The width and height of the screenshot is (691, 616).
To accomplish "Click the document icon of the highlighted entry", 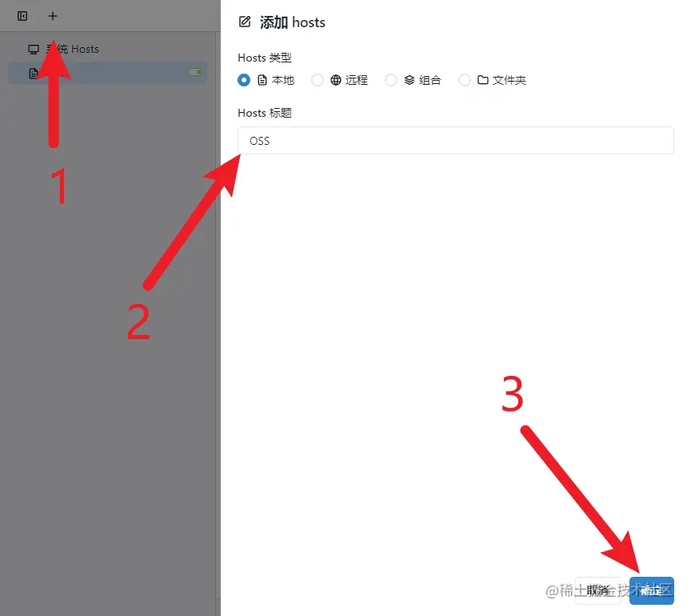I will (x=33, y=73).
